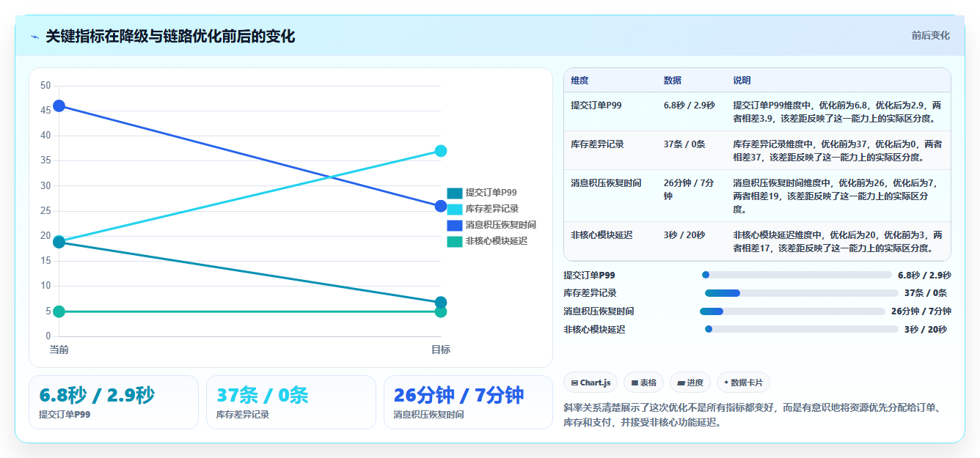Click the dark blue point at 26 on 目标
Image resolution: width=980 pixels, height=458 pixels.
tap(441, 207)
